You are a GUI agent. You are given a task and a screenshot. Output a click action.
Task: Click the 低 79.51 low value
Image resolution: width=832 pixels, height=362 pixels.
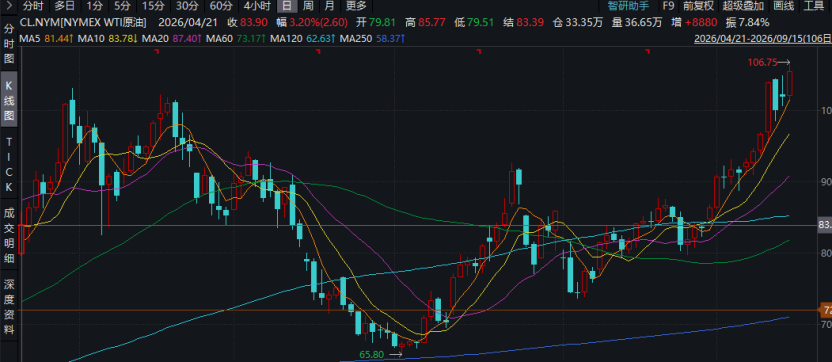point(474,22)
